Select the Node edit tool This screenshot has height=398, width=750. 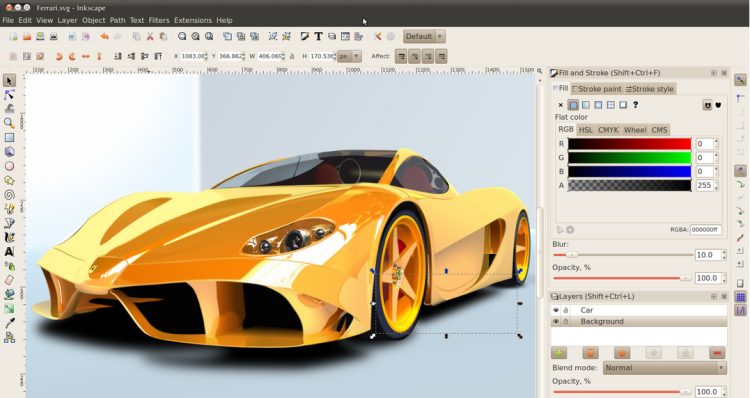[x=9, y=95]
